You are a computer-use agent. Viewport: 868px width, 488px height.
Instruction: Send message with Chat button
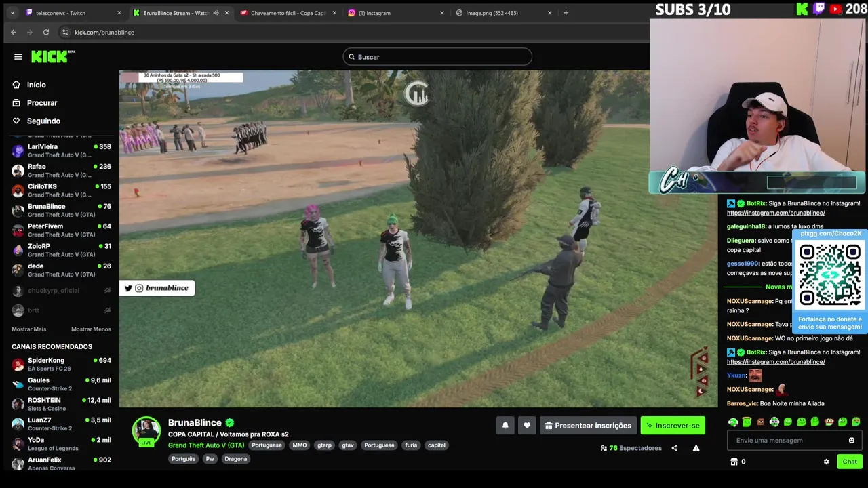[x=850, y=462]
